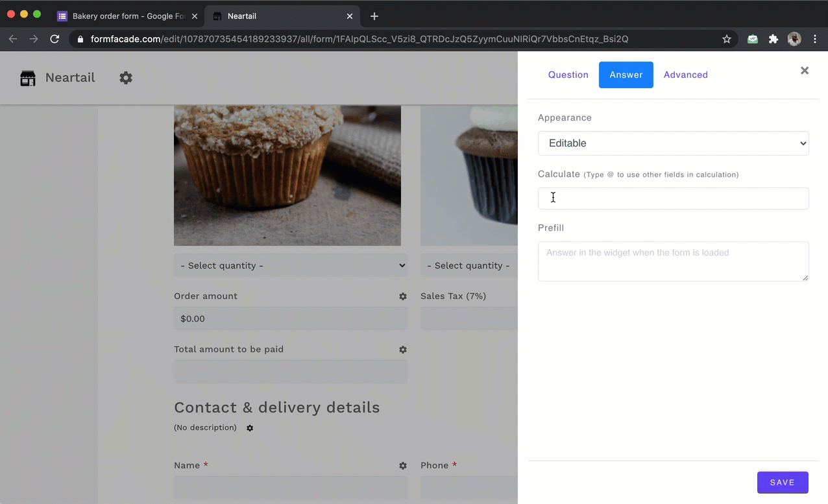
Task: Reload the page in browser
Action: coord(55,39)
